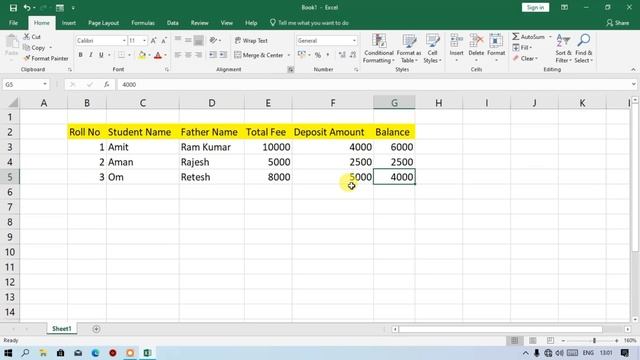
Task: Toggle Underline formatting
Action: pyautogui.click(x=101, y=55)
